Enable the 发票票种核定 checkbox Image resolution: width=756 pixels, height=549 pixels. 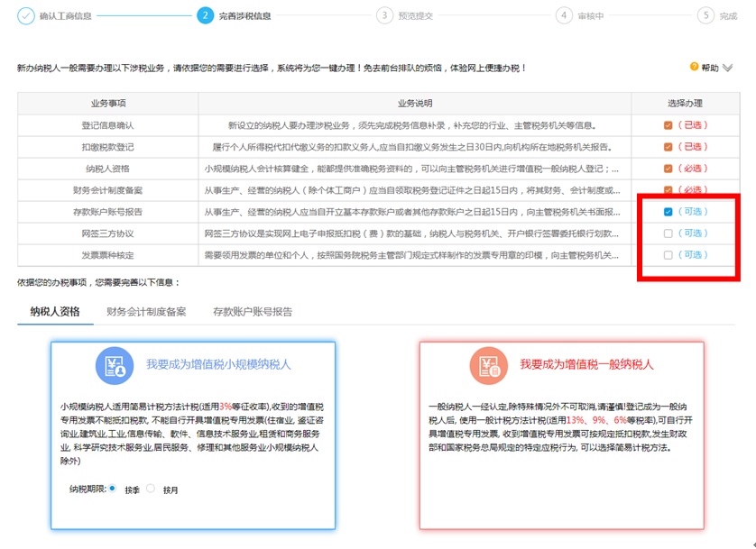(668, 255)
